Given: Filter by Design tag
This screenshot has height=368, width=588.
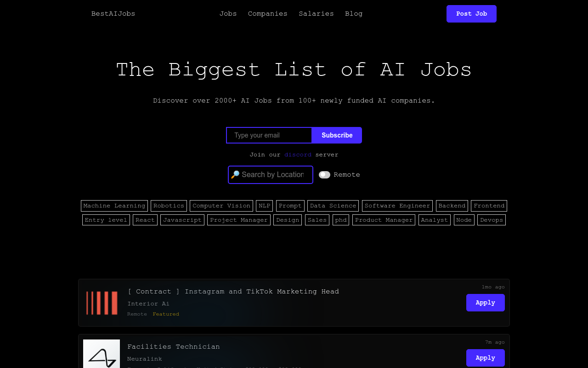Looking at the screenshot, I should tap(288, 220).
